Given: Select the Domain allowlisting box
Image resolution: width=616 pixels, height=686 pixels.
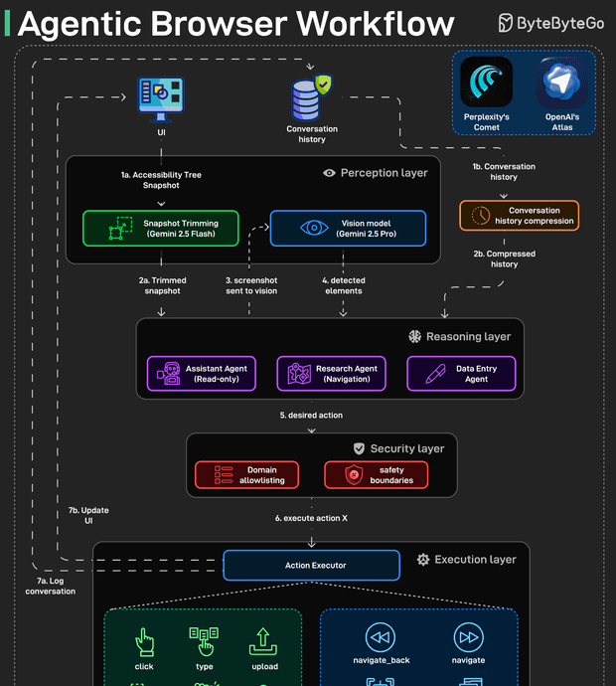Looking at the screenshot, I should [x=247, y=475].
